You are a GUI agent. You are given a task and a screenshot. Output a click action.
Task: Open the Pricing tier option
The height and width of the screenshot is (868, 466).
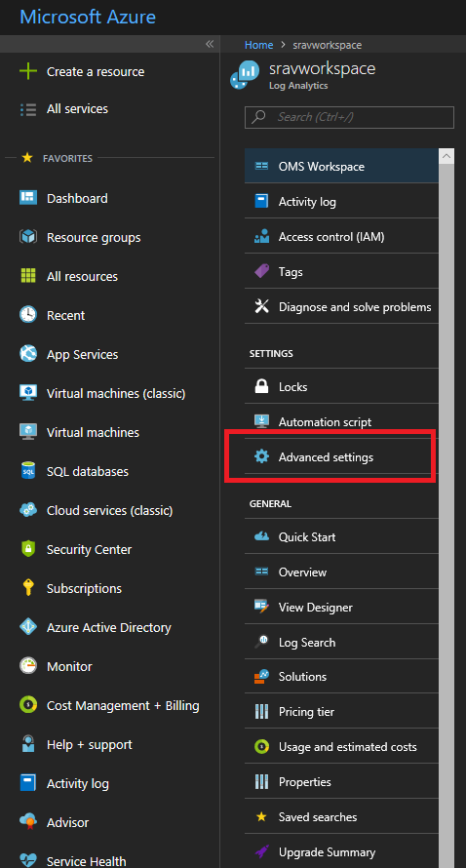pos(341,711)
